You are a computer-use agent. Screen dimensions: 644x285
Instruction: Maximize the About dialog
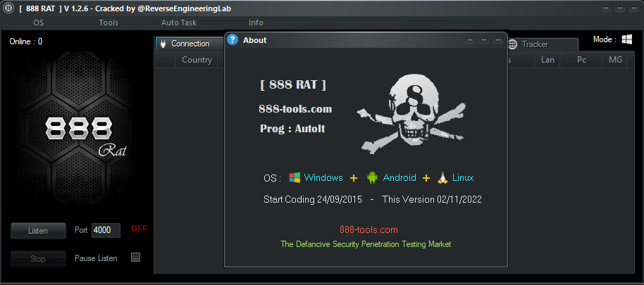click(484, 40)
